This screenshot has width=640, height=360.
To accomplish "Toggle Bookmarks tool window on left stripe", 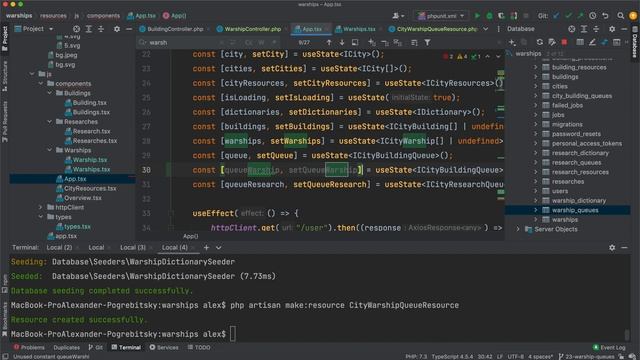I will click(x=4, y=318).
